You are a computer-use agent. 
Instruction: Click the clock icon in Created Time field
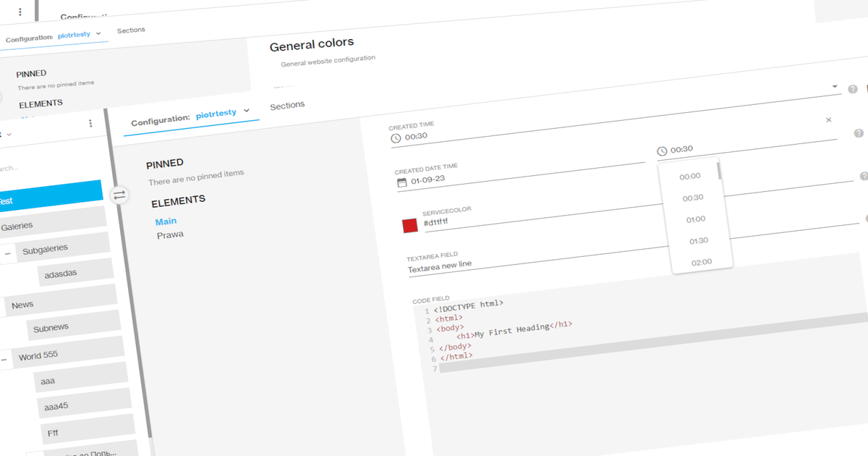click(396, 138)
